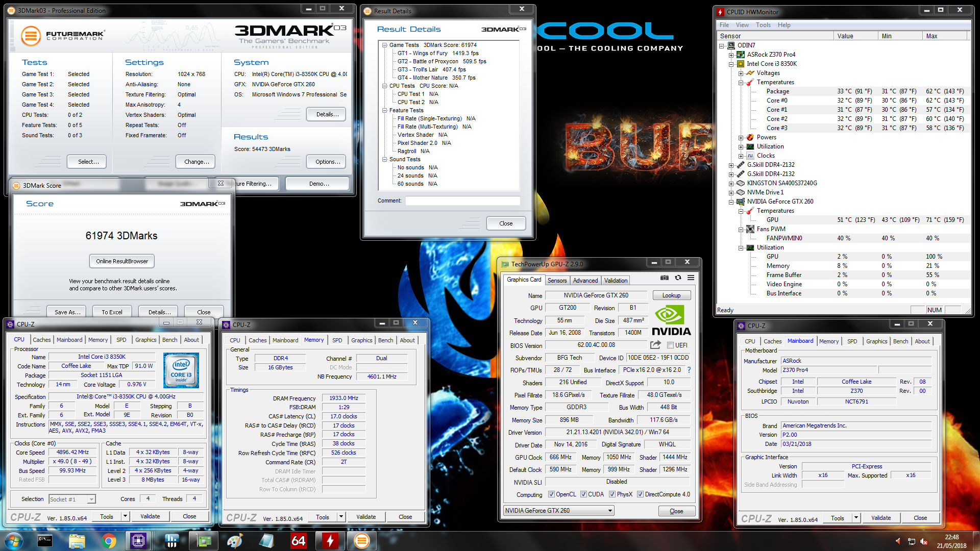This screenshot has width=980, height=551.
Task: Open the Tools menu in HWMonitor
Action: coord(763,25)
